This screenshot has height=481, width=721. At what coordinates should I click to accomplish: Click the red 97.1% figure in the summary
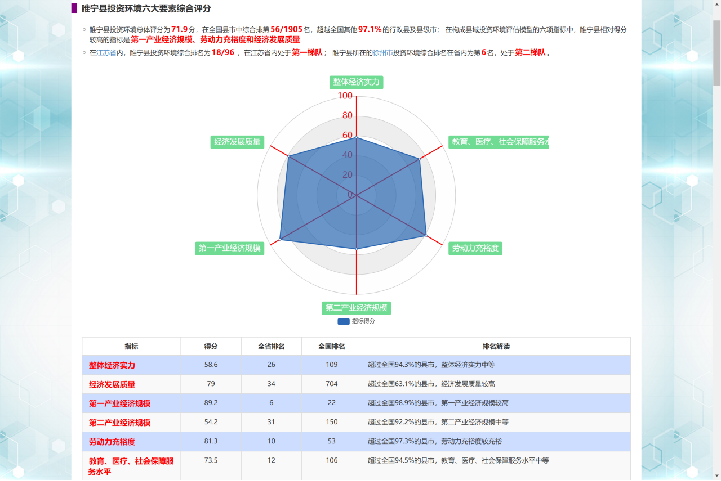[x=370, y=29]
